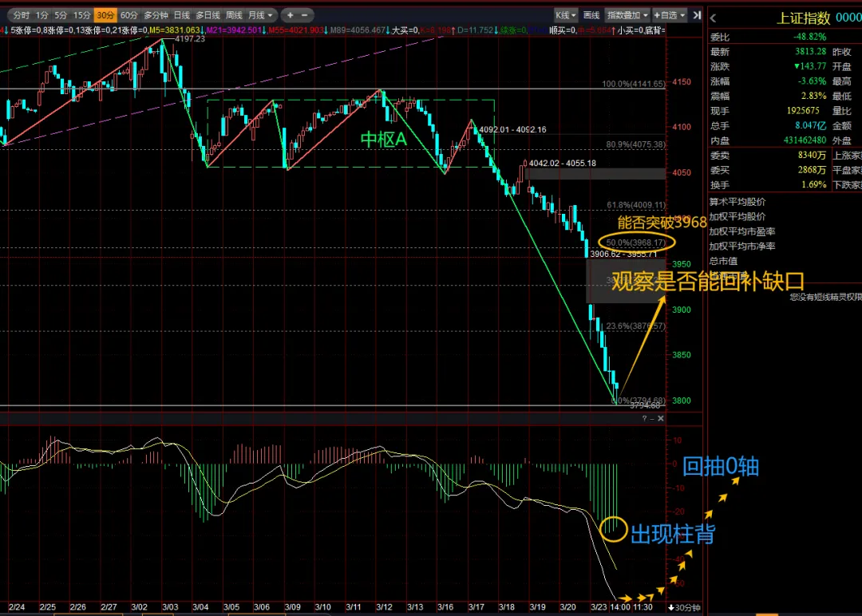862x616 pixels.
Task: Click the 100.0%(4141.65) Fibonacci label
Action: (633, 84)
